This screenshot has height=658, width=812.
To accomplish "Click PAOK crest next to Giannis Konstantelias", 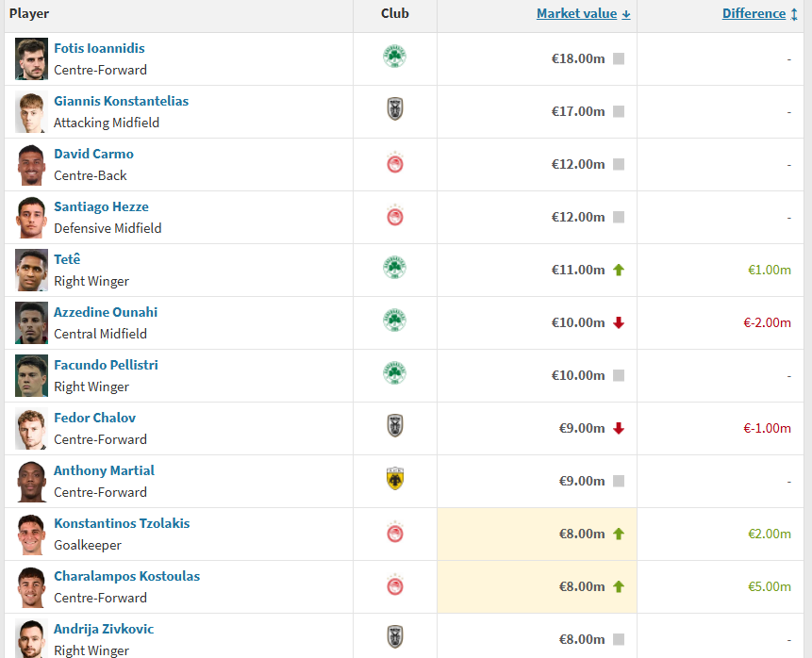I will [395, 109].
